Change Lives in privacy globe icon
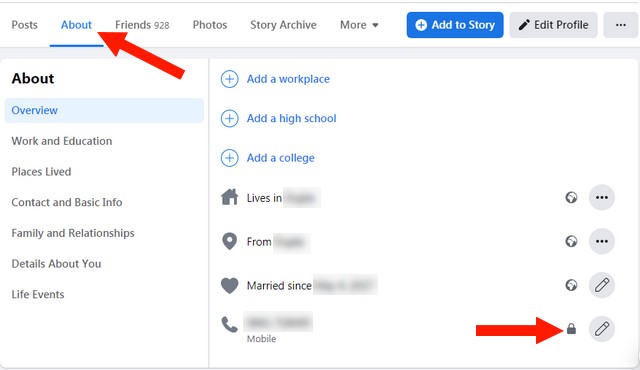The width and height of the screenshot is (640, 370). point(571,197)
